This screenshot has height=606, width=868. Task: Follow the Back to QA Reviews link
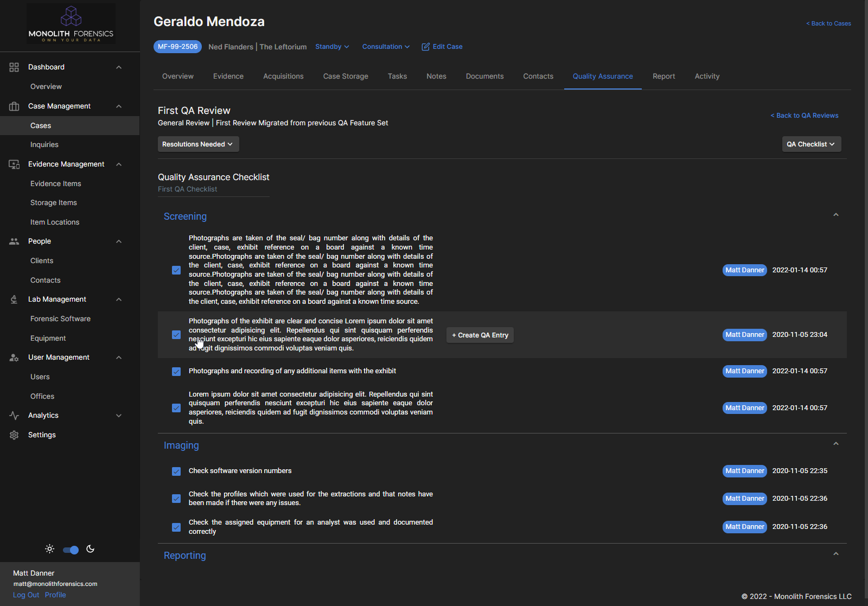pos(805,115)
